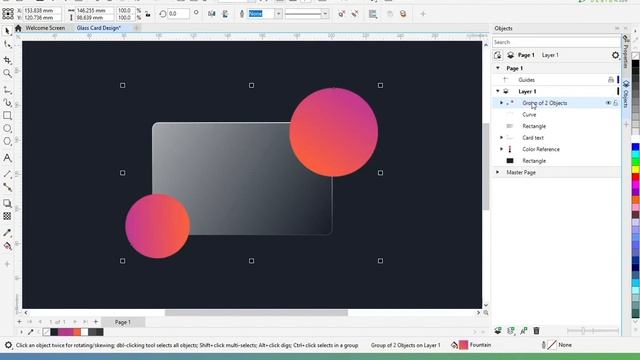This screenshot has height=360, width=640.
Task: Collapse the Page 1 tree node
Action: tap(498, 68)
